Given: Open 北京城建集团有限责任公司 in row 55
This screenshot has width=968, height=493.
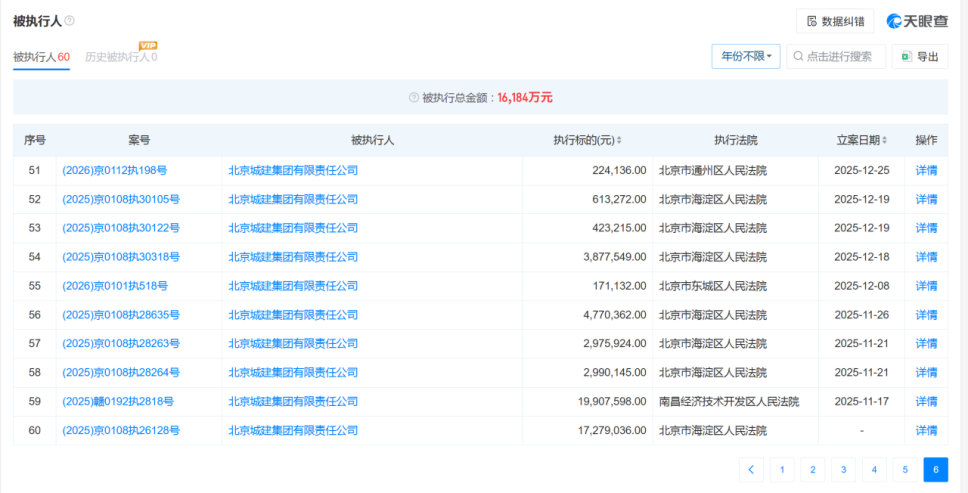Looking at the screenshot, I should 293,286.
